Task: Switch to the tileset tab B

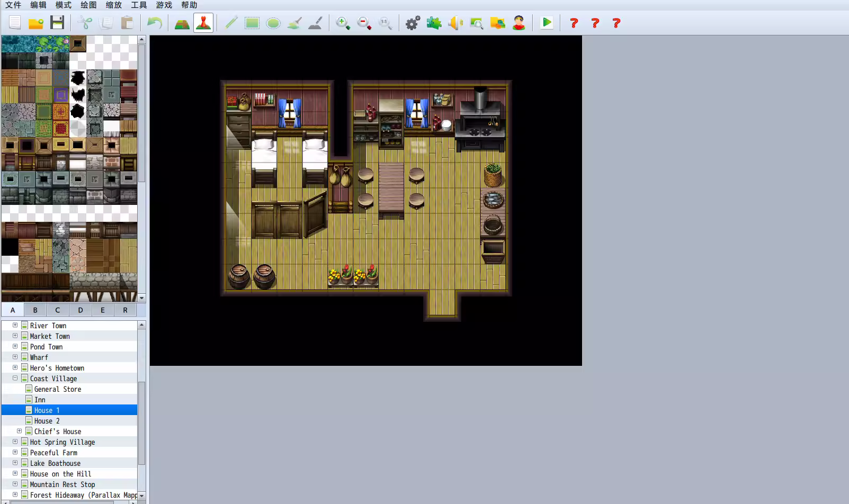Action: click(x=35, y=310)
